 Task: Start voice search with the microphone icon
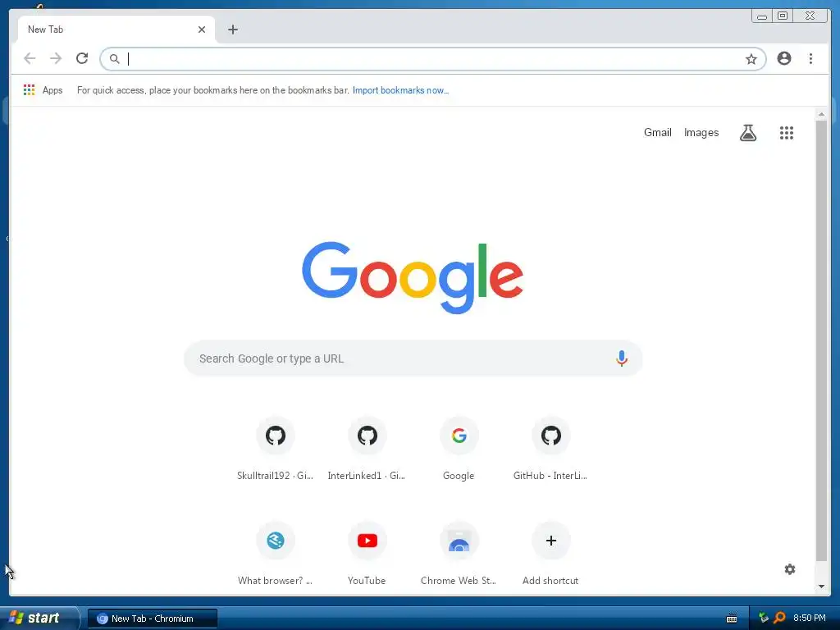coord(622,358)
